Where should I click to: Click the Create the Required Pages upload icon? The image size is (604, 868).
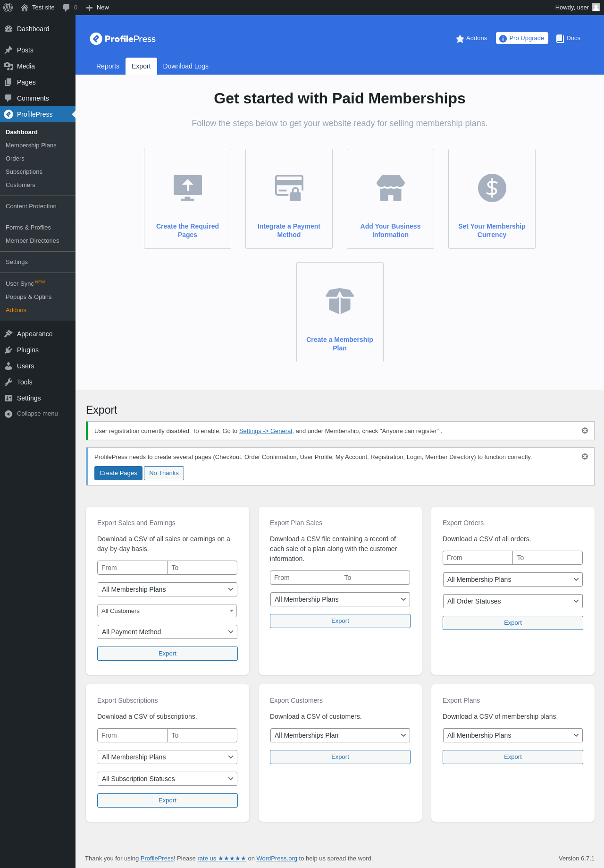coord(187,188)
